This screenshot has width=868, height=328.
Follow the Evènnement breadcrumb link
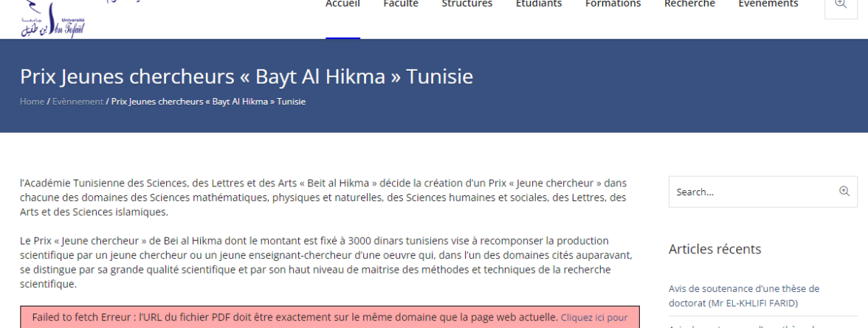pyautogui.click(x=77, y=102)
